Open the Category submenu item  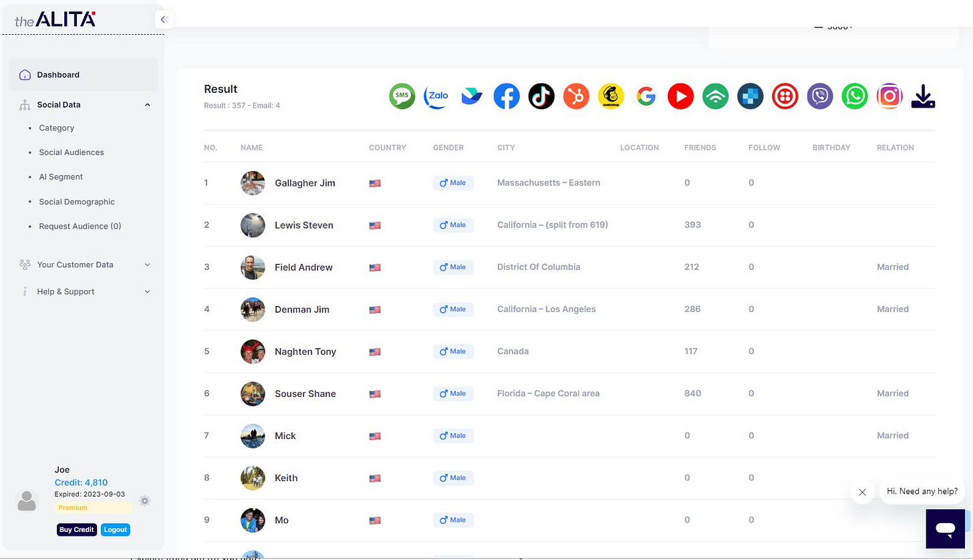57,128
